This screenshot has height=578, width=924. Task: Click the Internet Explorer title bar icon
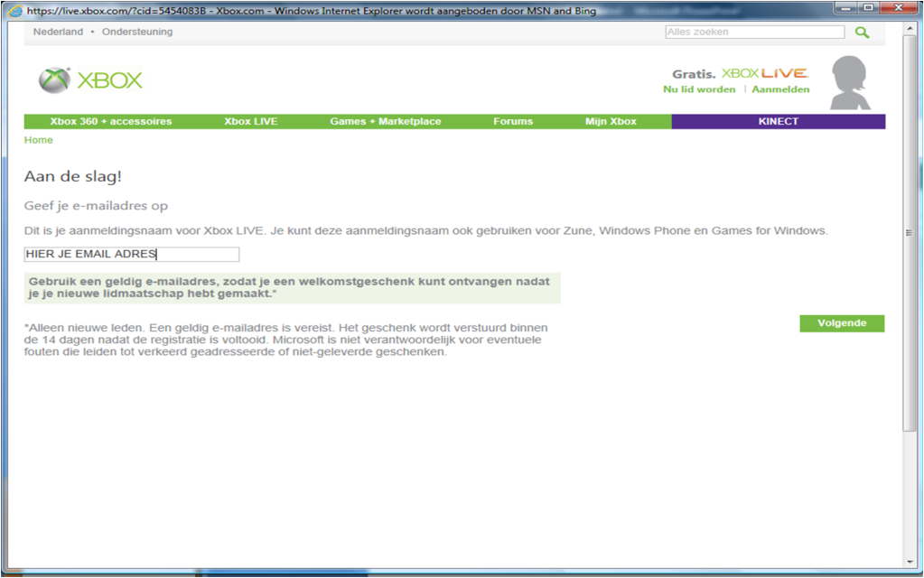point(15,11)
